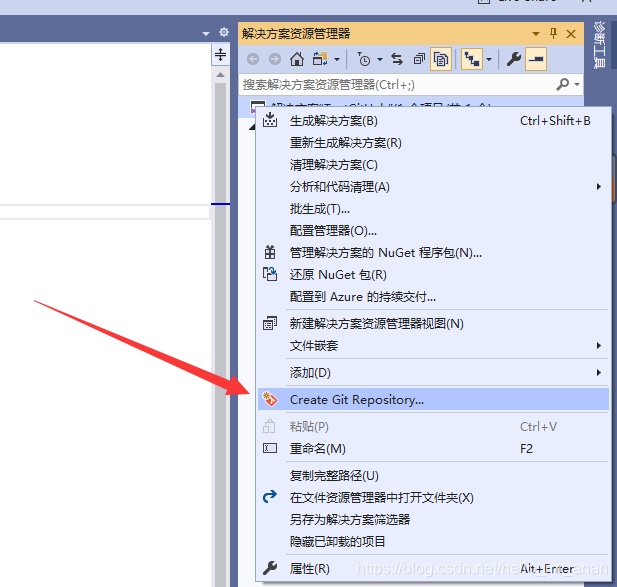Click Sync with Active Document icon
Screen dimensions: 617x587
[397, 59]
